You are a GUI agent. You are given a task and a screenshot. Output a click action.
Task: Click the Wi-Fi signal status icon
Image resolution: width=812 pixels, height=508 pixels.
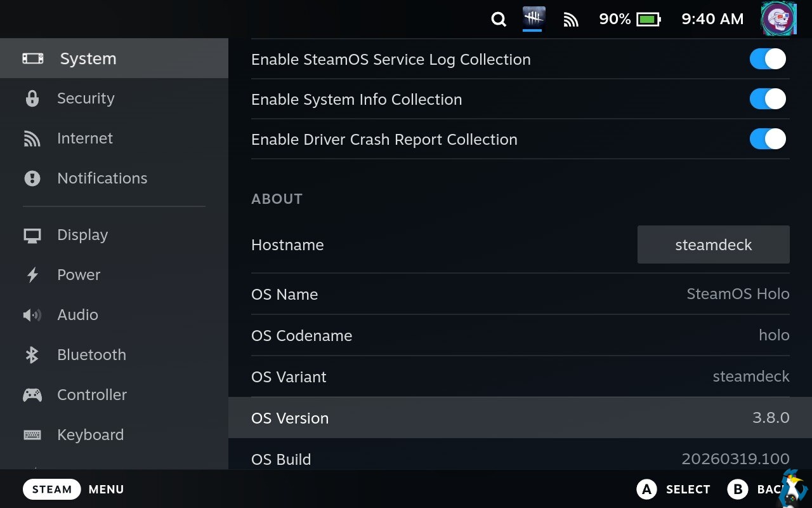pos(571,20)
